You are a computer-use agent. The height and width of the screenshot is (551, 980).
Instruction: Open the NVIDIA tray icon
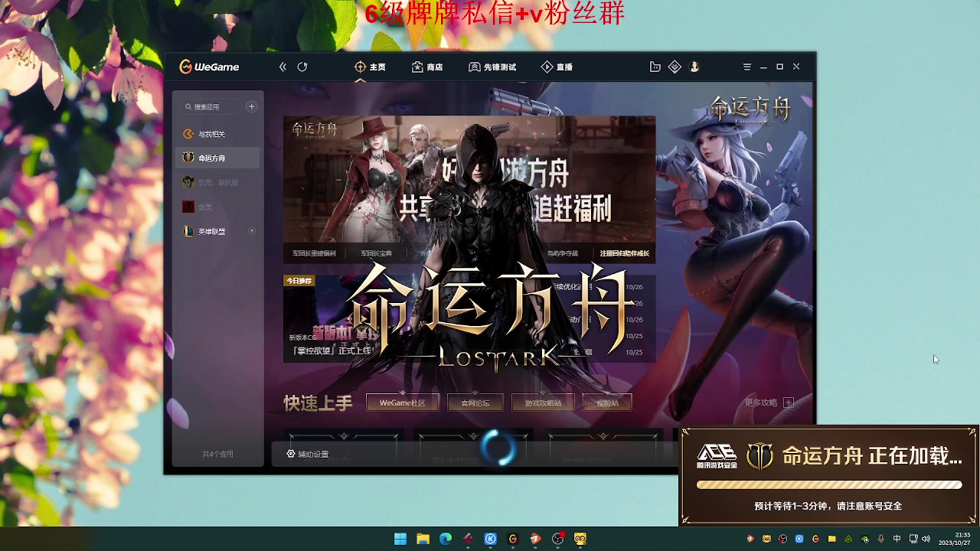(865, 539)
